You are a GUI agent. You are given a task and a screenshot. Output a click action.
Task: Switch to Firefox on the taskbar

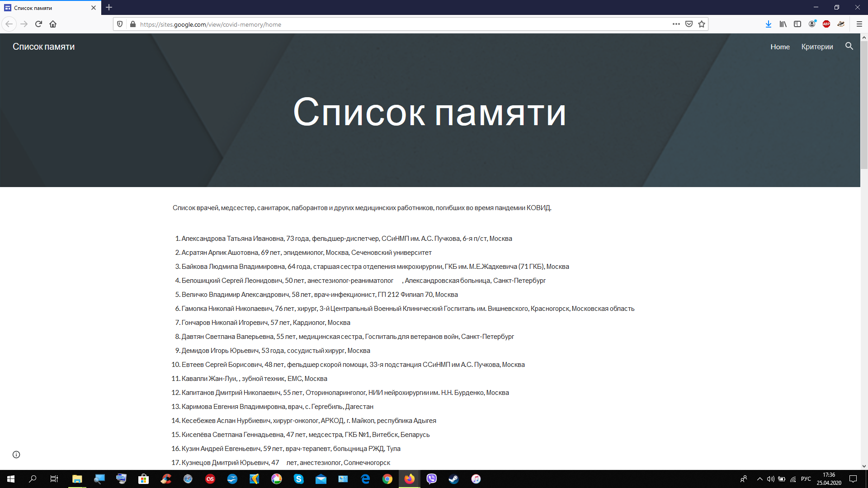tap(409, 479)
